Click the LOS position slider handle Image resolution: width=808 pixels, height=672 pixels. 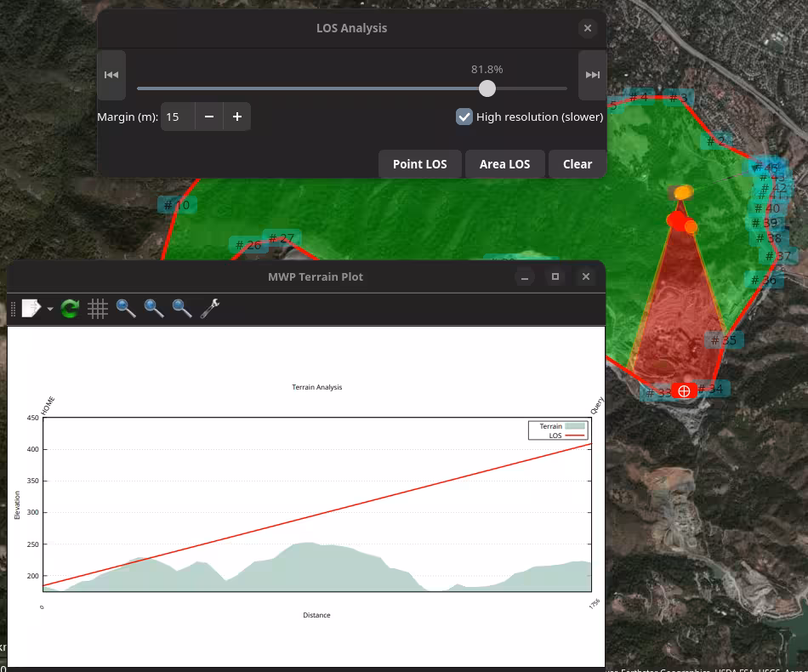pyautogui.click(x=487, y=88)
